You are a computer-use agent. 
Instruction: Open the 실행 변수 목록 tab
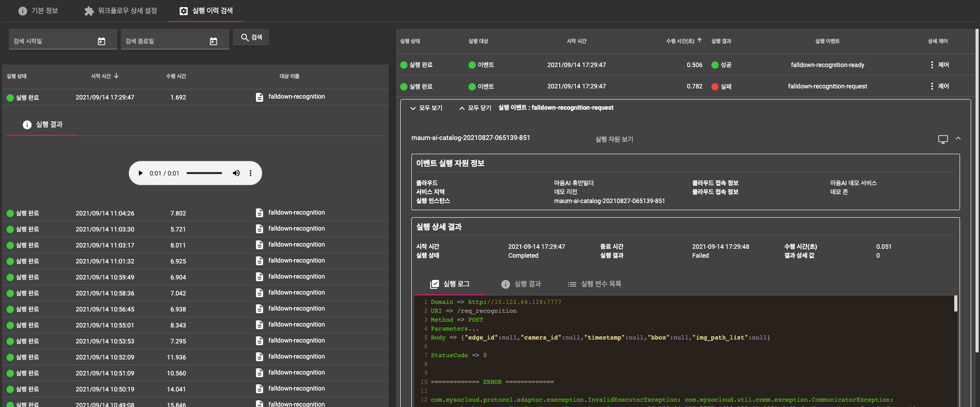(x=595, y=284)
